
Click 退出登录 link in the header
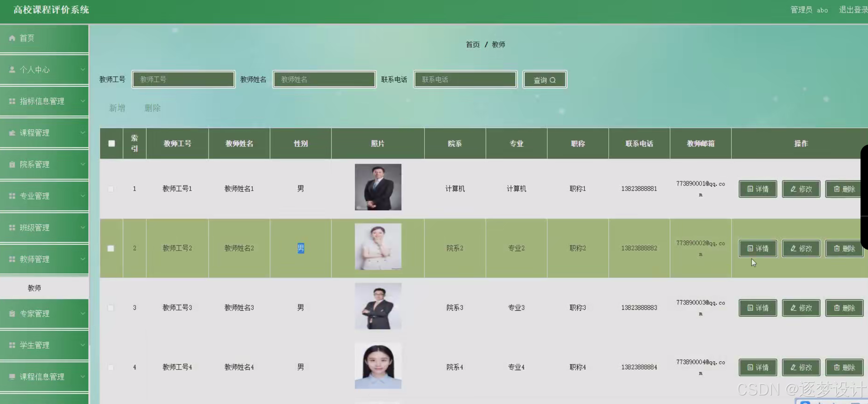point(852,10)
